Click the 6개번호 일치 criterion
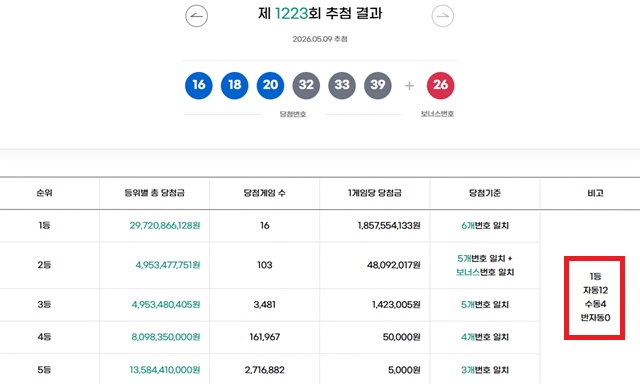 [x=485, y=225]
